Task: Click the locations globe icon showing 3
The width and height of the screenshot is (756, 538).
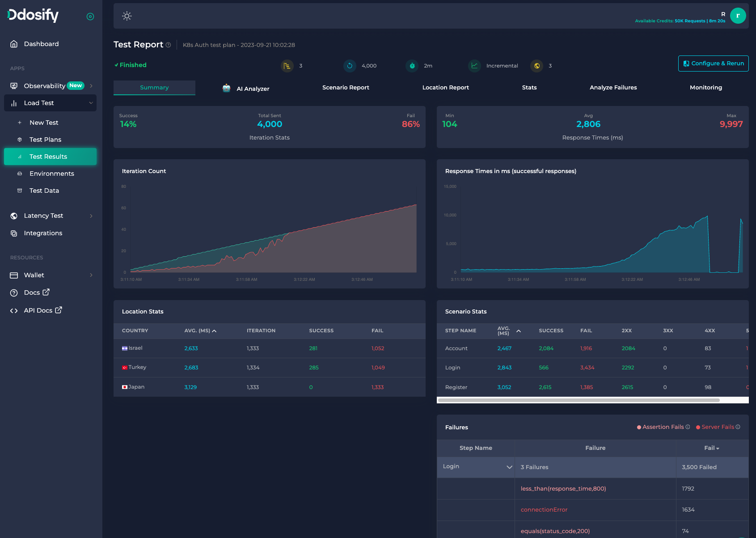Action: tap(537, 66)
